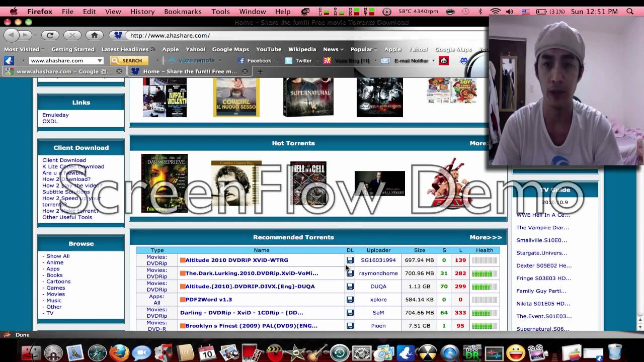Open the toolbar search box history dropdown

[100, 61]
